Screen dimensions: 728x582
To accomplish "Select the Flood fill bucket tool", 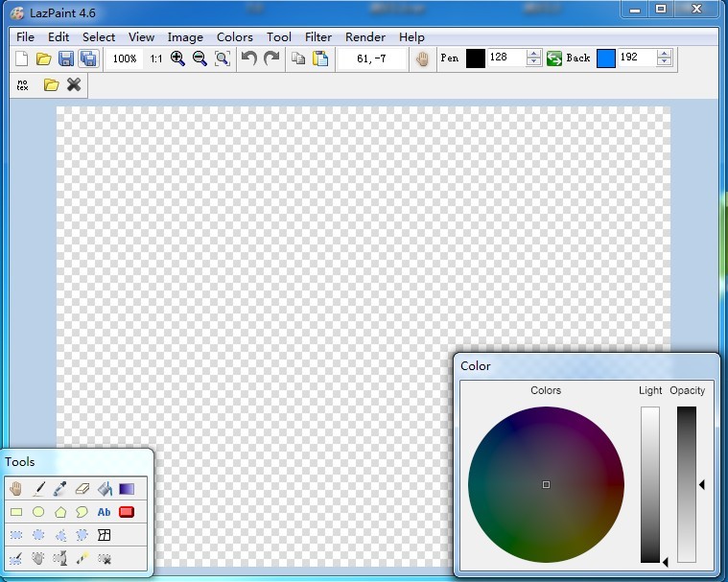I will tap(105, 489).
